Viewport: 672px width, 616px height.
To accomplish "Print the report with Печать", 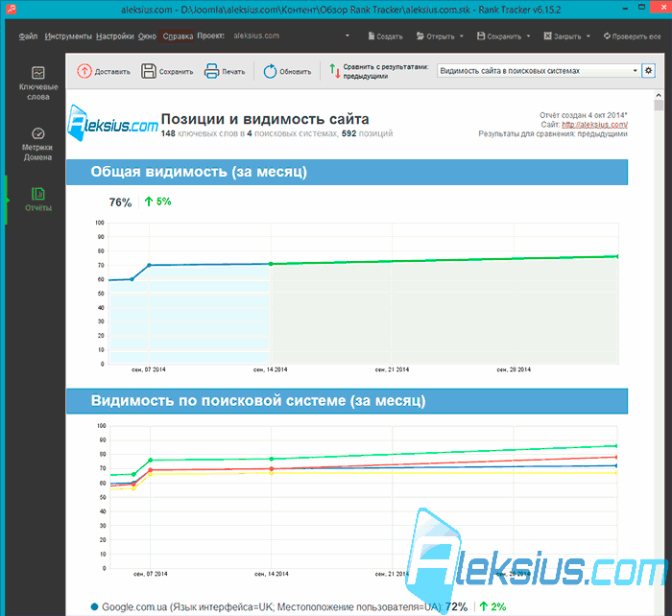I will [225, 71].
